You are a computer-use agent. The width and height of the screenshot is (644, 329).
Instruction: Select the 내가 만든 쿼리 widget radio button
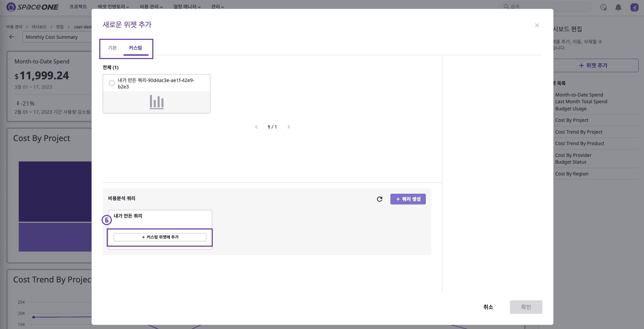tap(112, 83)
